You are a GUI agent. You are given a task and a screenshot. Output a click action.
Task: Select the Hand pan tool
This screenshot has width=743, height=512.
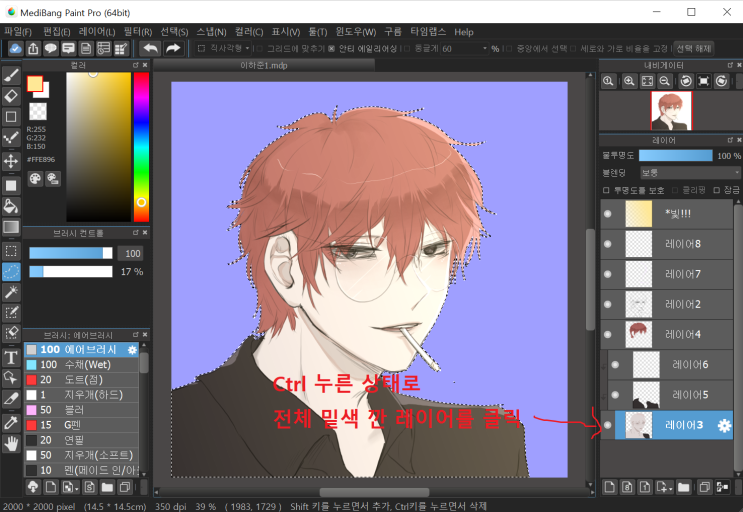11,444
